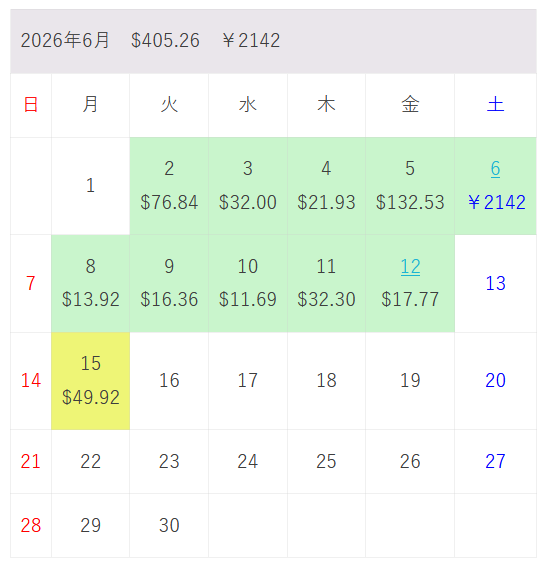Select date 16 in the calendar
This screenshot has width=549, height=571.
169,381
